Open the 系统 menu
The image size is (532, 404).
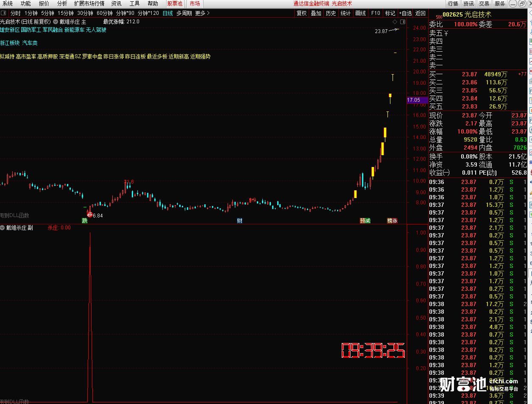pos(8,3)
